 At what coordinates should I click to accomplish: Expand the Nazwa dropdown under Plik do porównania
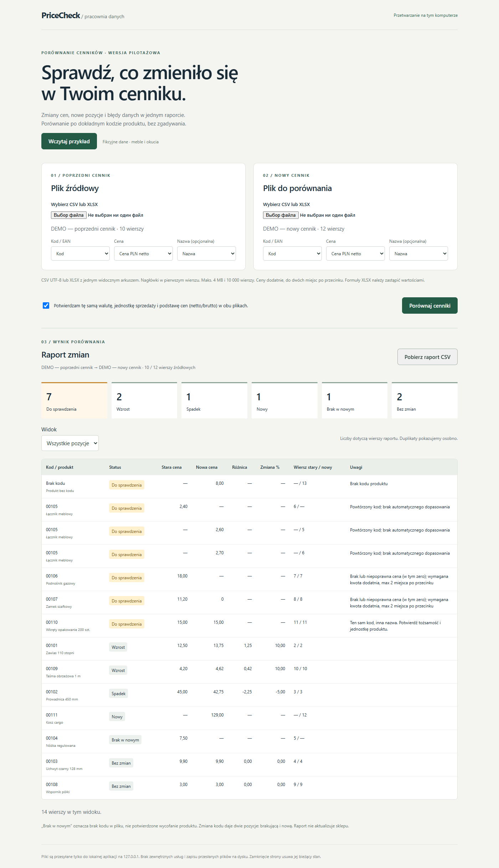click(418, 253)
